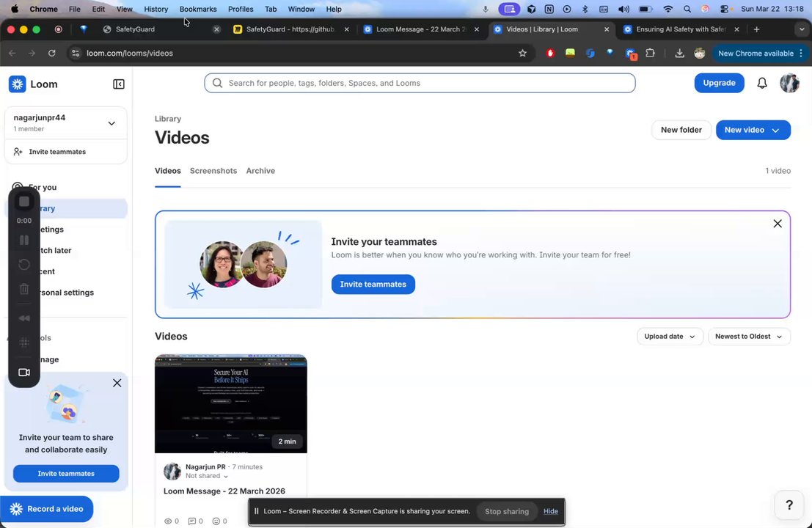This screenshot has width=812, height=528.
Task: Click Invite teammates in the banner
Action: pyautogui.click(x=373, y=285)
